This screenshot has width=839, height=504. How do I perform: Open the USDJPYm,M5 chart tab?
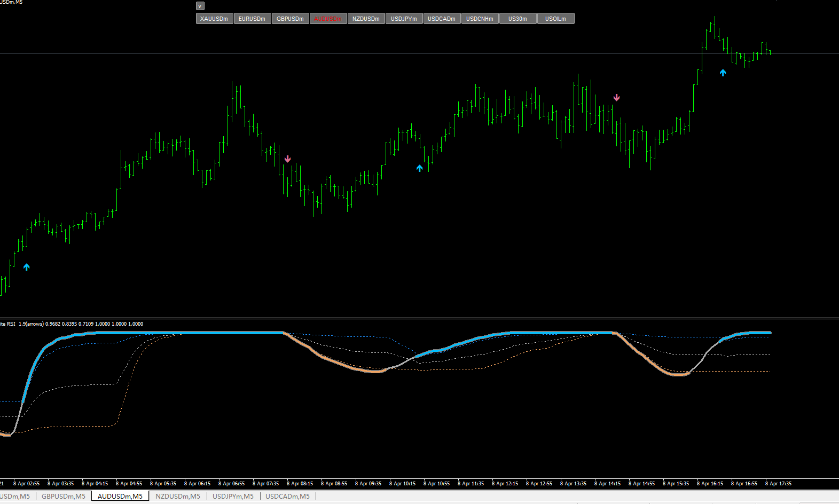(233, 497)
